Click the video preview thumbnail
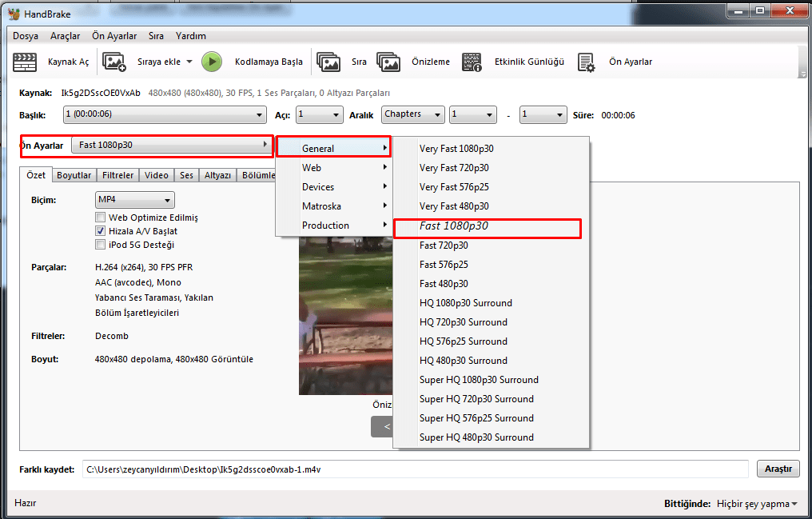 pos(346,316)
